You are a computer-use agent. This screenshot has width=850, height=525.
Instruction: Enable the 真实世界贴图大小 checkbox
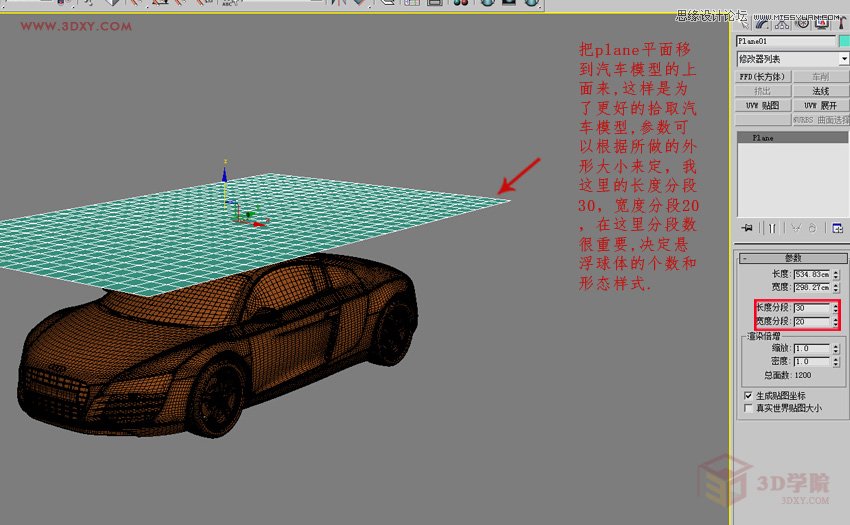pyautogui.click(x=748, y=408)
